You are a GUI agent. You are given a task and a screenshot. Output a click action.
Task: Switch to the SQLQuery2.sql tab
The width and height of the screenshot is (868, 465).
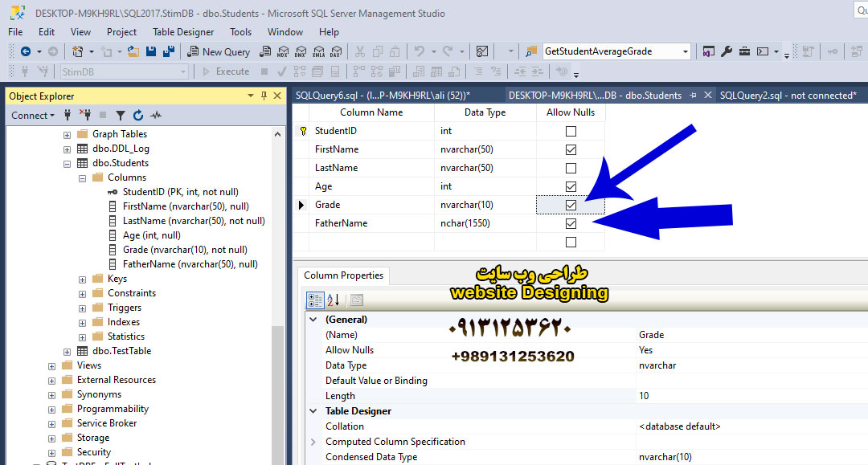(x=787, y=96)
